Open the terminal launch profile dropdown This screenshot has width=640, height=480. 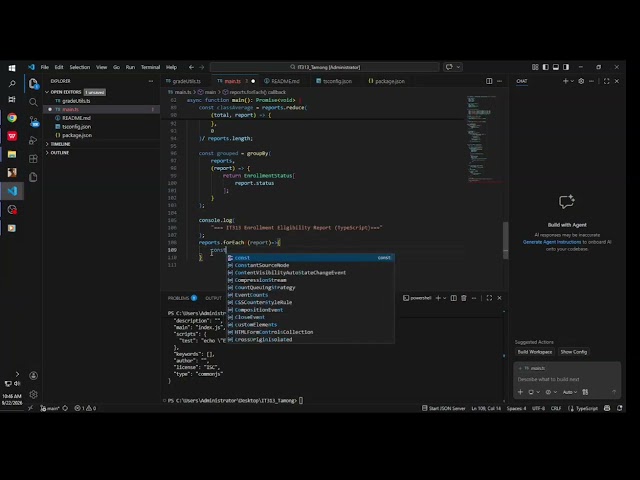coord(444,298)
